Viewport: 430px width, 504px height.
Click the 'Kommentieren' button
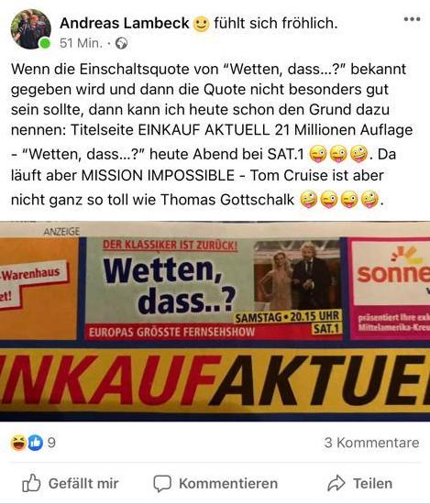pos(215,484)
